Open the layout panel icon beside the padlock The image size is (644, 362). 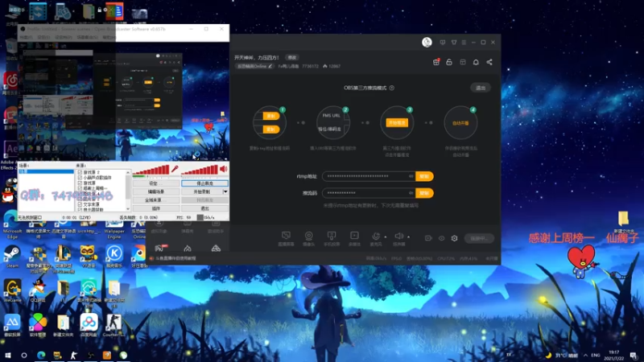coord(463,62)
